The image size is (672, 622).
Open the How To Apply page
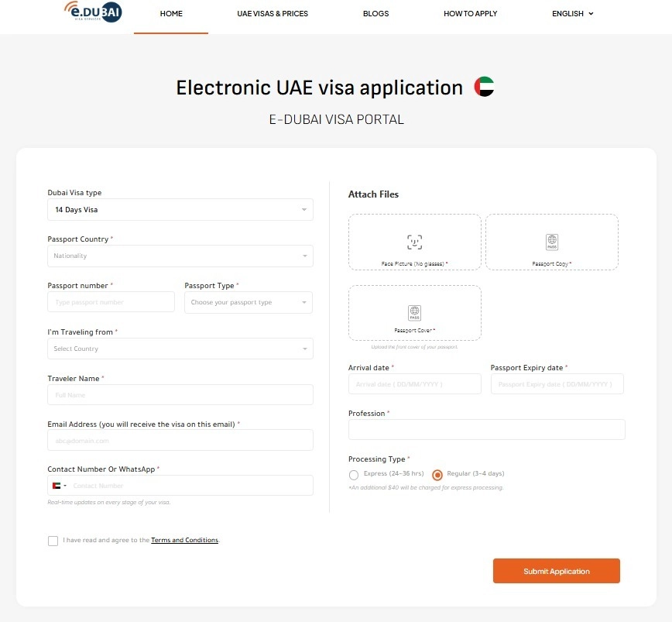click(470, 14)
